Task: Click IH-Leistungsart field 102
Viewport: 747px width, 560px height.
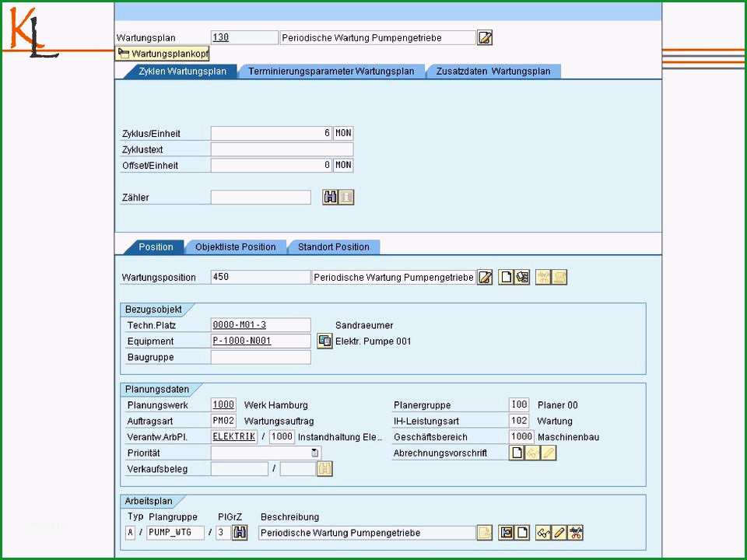Action: pyautogui.click(x=519, y=421)
